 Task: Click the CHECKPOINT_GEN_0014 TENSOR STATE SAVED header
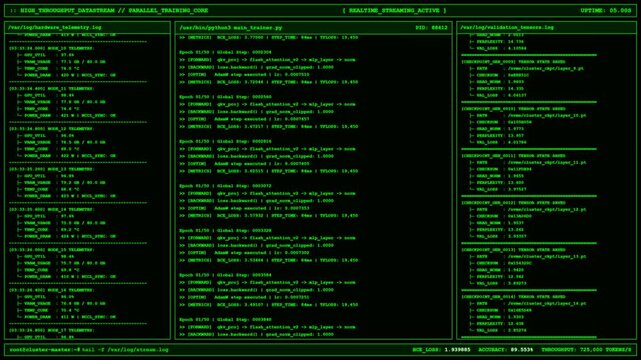click(x=513, y=297)
